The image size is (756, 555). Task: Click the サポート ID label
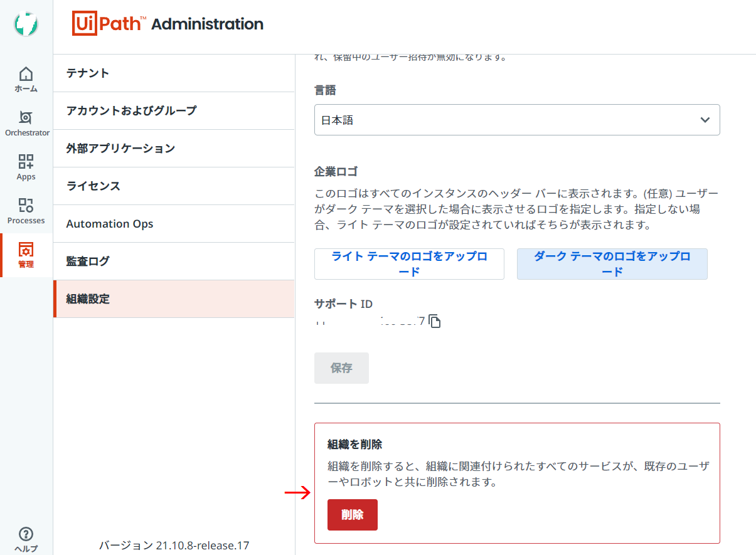click(x=343, y=304)
